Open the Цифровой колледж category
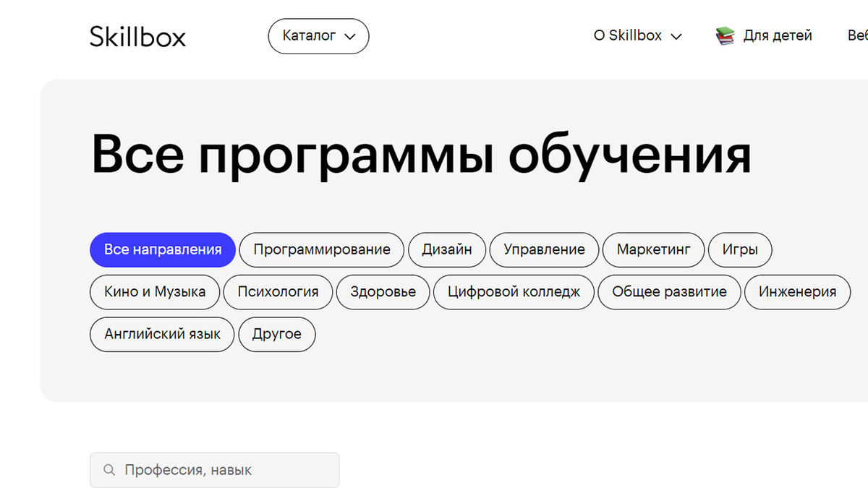 tap(514, 292)
